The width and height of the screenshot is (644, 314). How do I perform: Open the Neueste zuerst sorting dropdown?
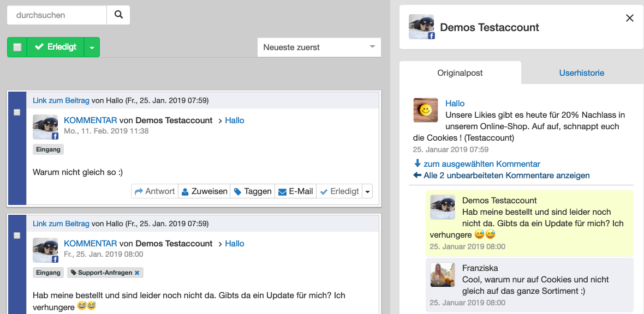(x=319, y=47)
